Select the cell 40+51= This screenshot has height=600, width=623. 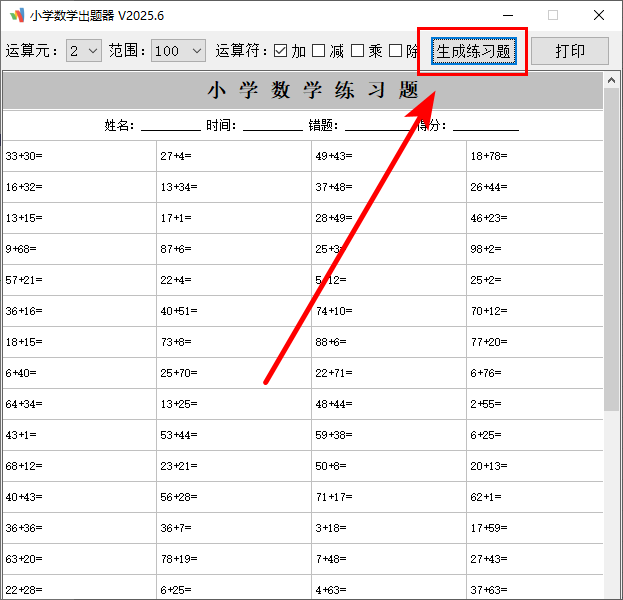pos(234,311)
